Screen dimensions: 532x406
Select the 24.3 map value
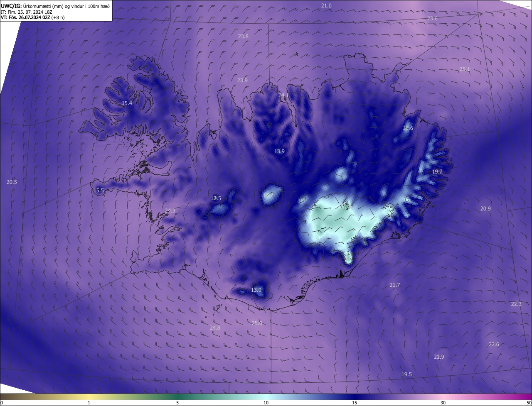pyautogui.click(x=170, y=211)
